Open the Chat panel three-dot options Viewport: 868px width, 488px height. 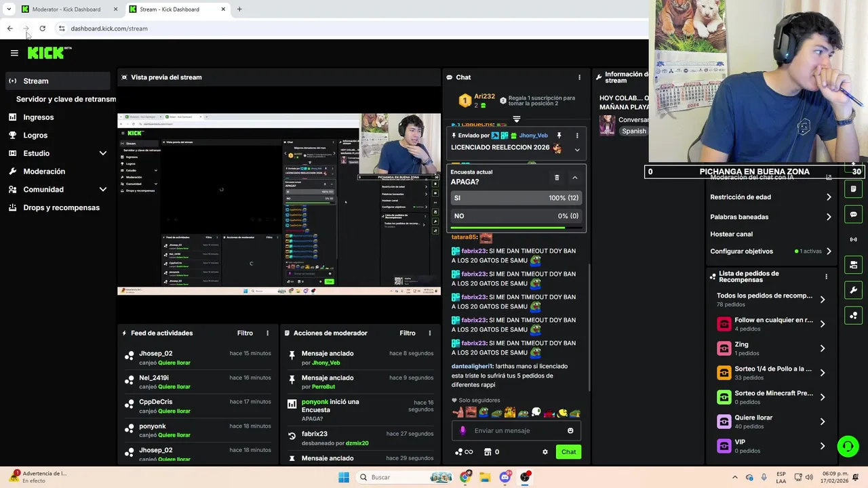pyautogui.click(x=579, y=77)
